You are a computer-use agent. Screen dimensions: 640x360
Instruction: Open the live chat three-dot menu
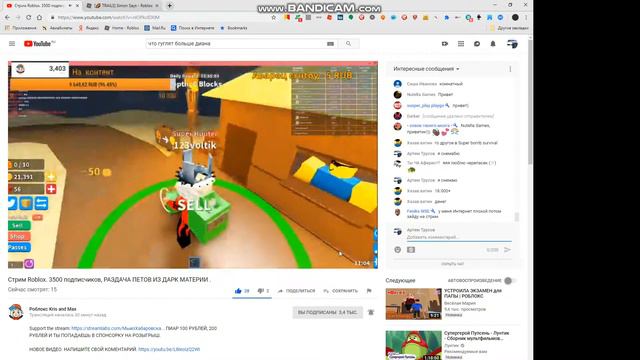pyautogui.click(x=510, y=69)
